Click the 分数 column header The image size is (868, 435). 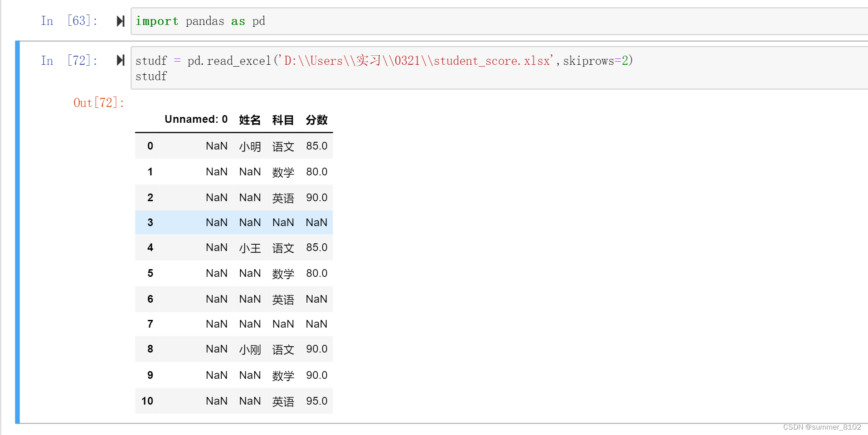coord(316,120)
